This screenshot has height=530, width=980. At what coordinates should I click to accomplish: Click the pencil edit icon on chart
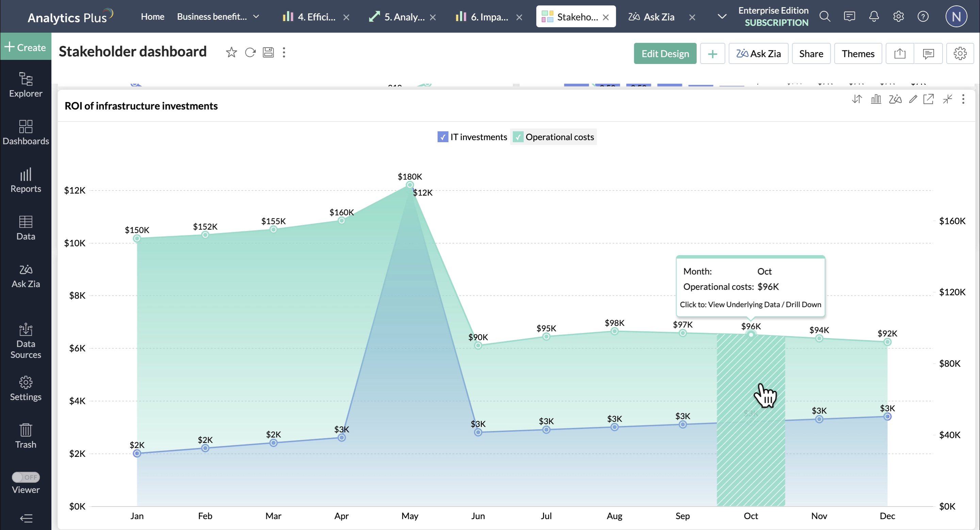pos(913,99)
